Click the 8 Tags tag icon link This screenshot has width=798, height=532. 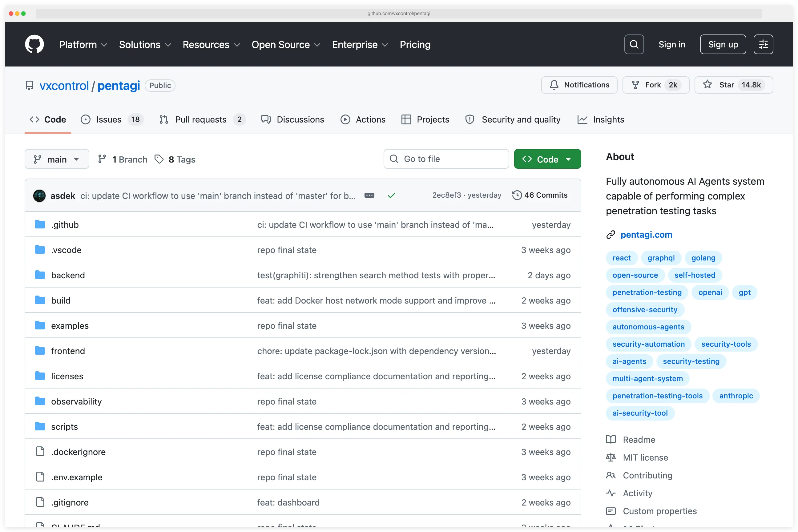(175, 159)
